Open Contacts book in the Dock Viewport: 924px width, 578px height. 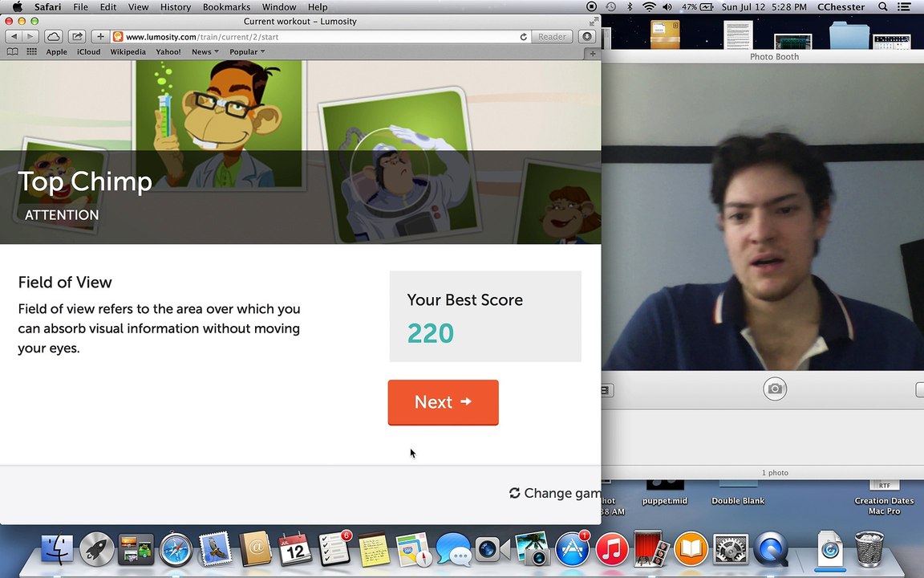click(x=255, y=549)
